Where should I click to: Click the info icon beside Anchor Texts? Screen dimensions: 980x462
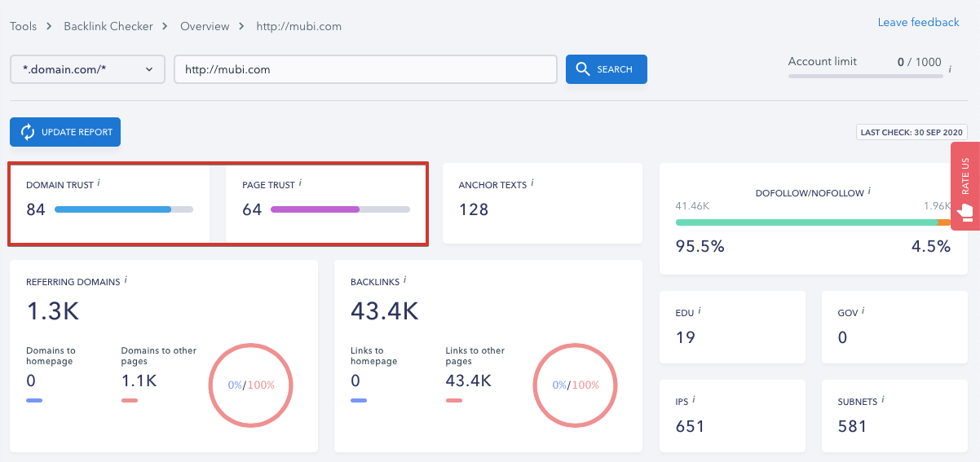click(x=532, y=183)
